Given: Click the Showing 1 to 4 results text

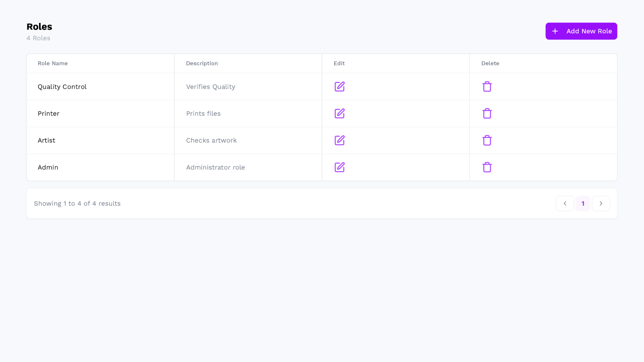Looking at the screenshot, I should [x=77, y=203].
